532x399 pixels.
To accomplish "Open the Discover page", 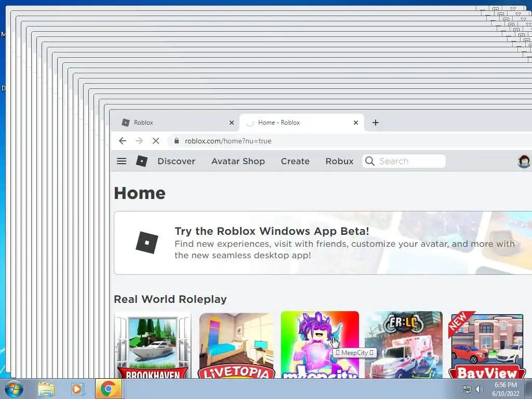I will click(177, 161).
